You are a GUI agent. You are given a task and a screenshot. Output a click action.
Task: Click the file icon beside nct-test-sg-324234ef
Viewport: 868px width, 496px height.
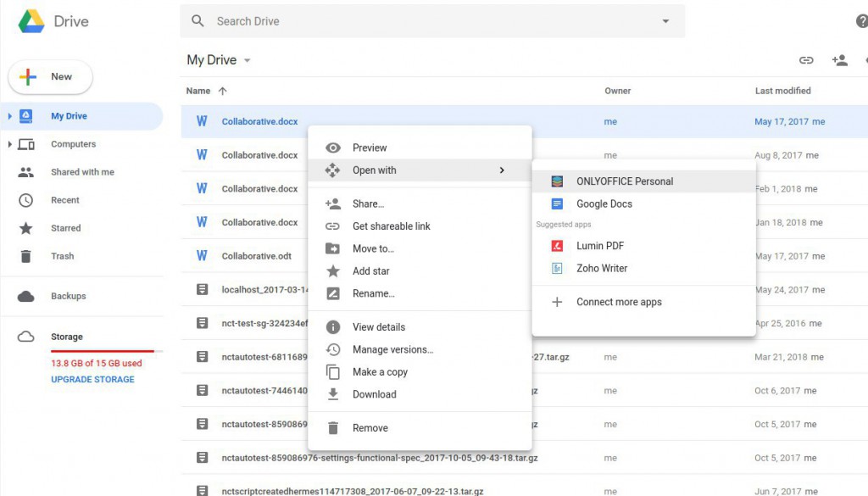pyautogui.click(x=202, y=323)
